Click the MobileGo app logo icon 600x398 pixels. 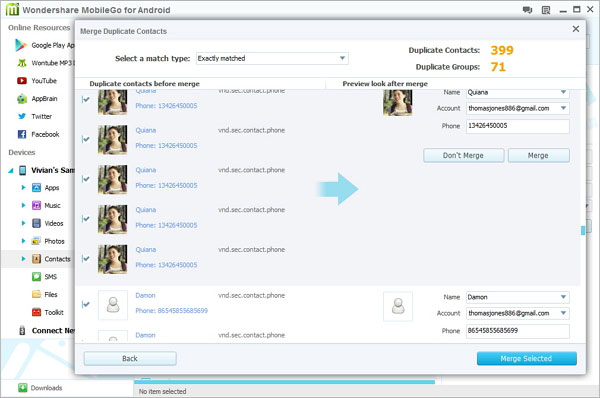(12, 9)
